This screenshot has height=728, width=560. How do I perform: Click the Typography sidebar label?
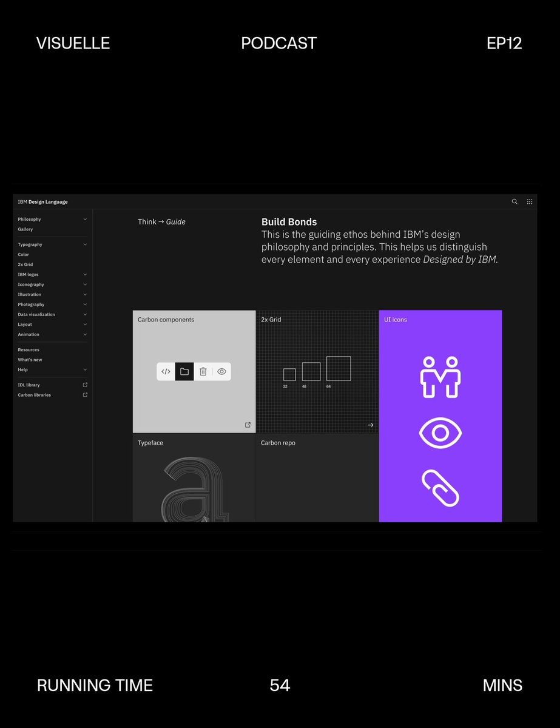[30, 244]
